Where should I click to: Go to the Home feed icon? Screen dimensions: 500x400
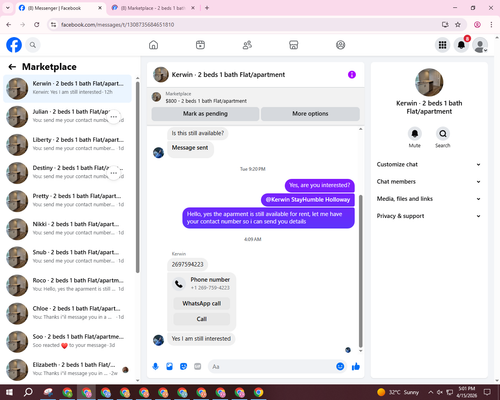[x=153, y=45]
